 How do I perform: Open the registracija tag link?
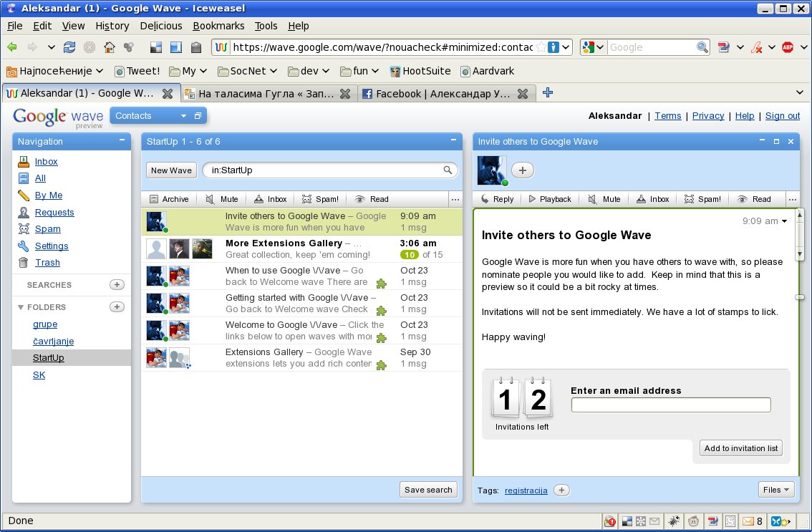tap(526, 490)
